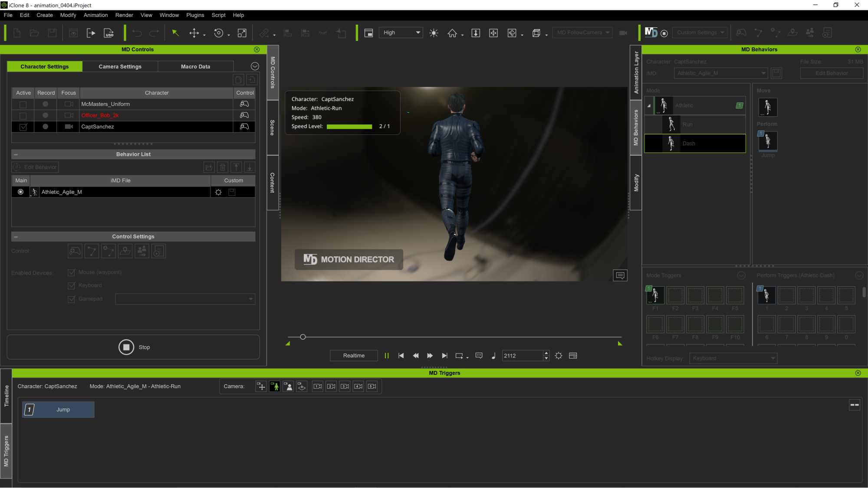Collapse the Behavior List section
This screenshot has height=488, width=868.
[x=16, y=154]
